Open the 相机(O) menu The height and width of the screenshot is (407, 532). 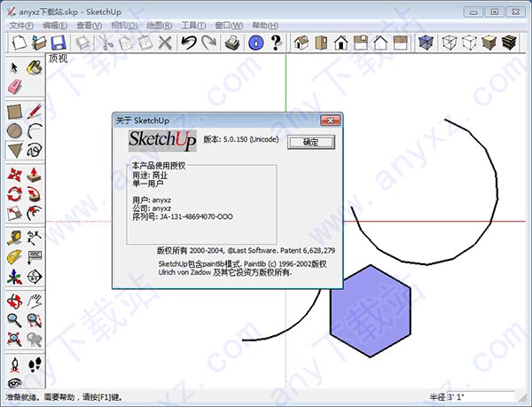point(124,26)
